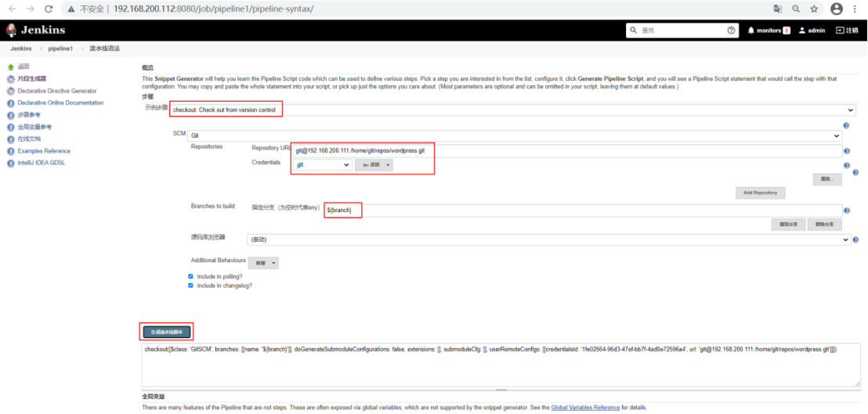868x414 pixels.
Task: Click the help icon for branch specifier field
Action: (x=848, y=211)
